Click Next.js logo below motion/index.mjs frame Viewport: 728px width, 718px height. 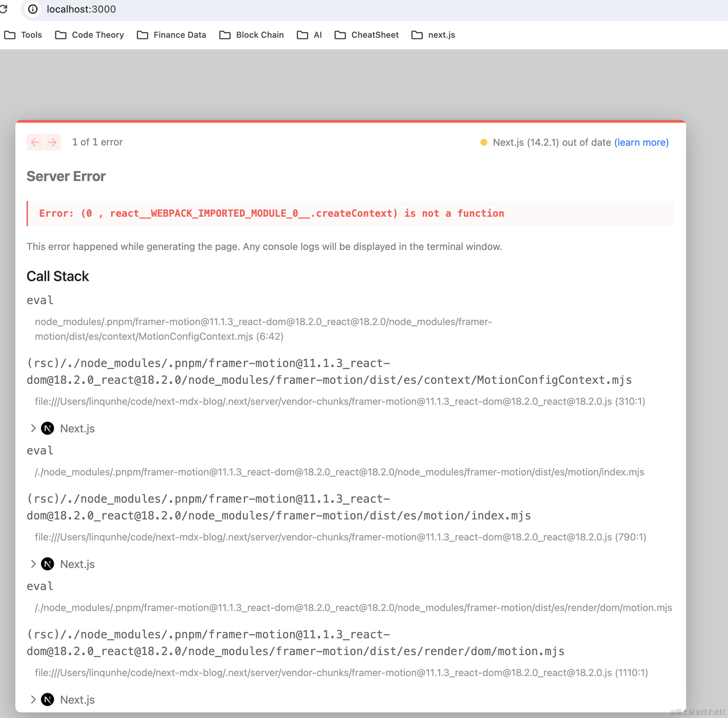pos(48,564)
